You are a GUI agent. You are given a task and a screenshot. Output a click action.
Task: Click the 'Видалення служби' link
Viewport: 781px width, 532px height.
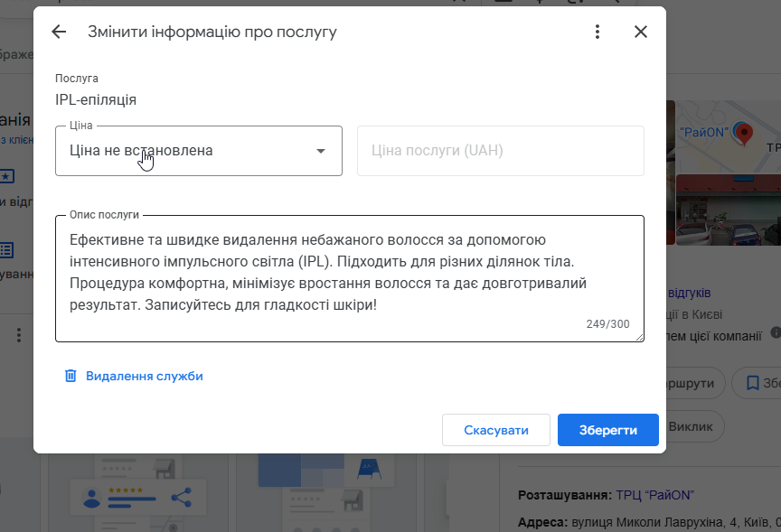[x=145, y=376]
